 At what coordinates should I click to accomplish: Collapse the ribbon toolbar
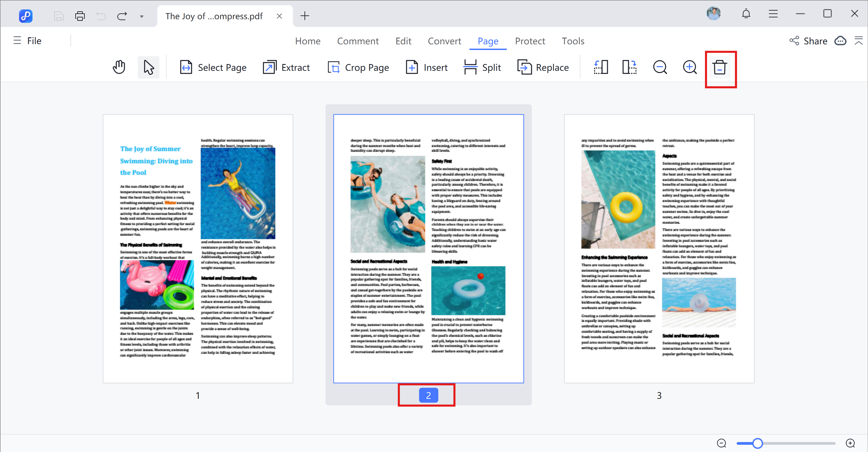(858, 41)
